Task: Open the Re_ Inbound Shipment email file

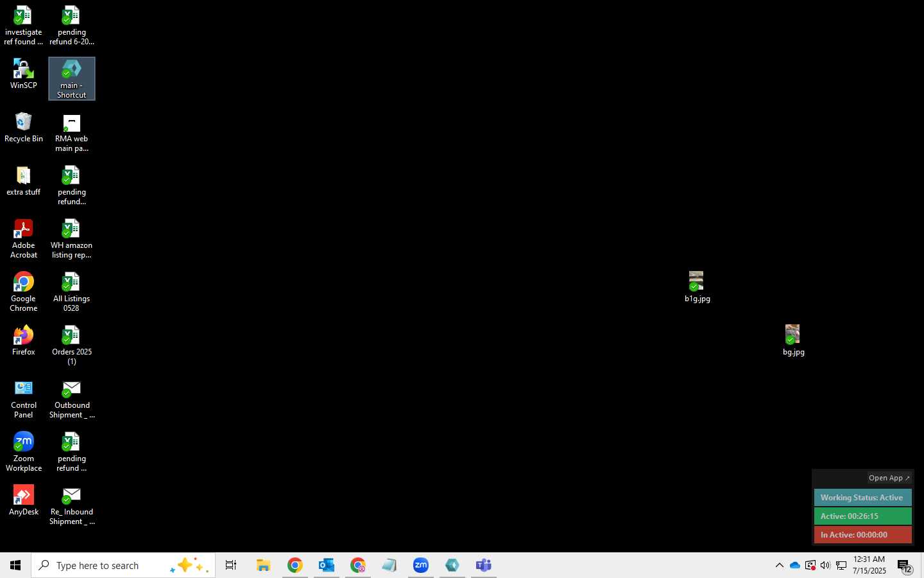Action: (x=71, y=505)
